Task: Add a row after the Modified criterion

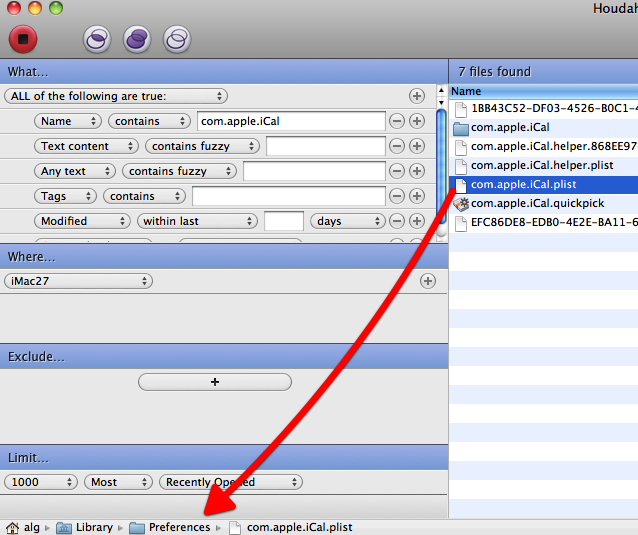Action: click(417, 221)
